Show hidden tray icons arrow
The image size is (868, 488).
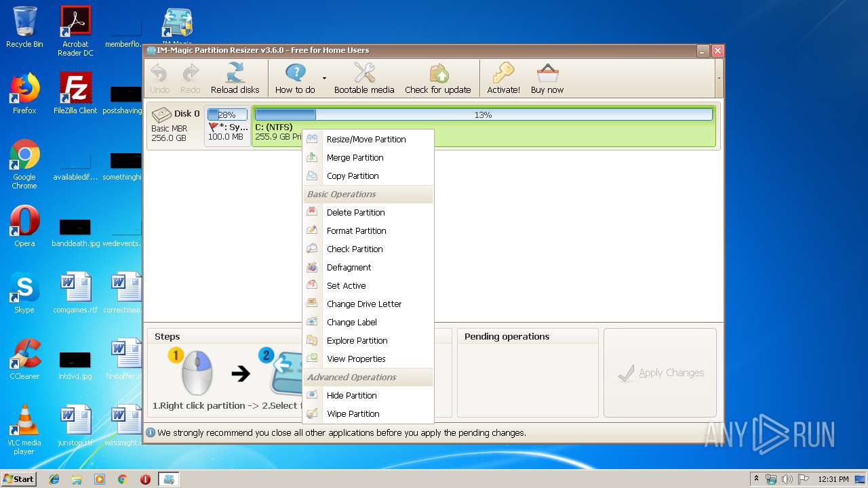[x=756, y=479]
